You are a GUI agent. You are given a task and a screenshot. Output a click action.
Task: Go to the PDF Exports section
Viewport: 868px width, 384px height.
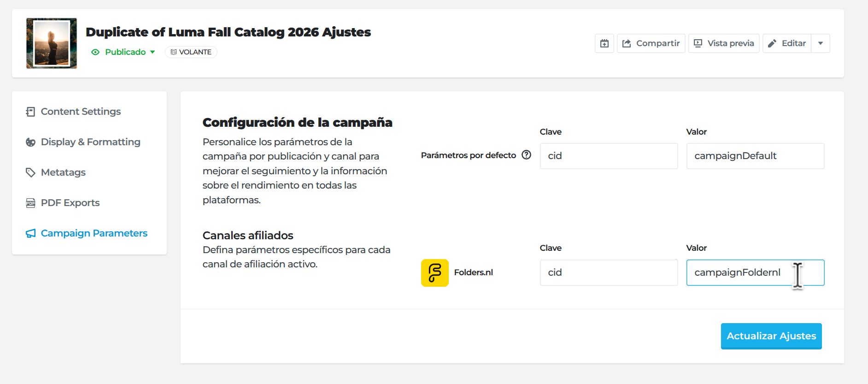click(70, 203)
